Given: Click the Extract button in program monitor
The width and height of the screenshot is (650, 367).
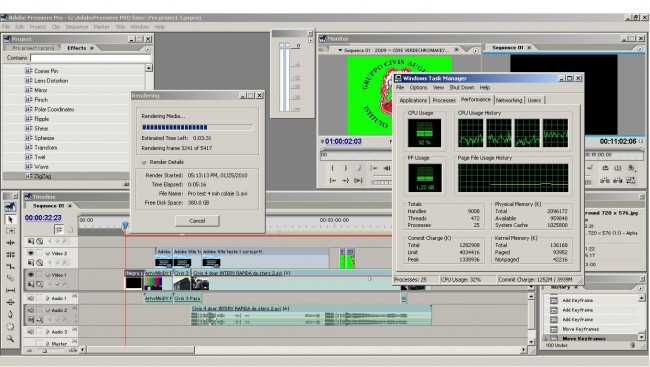Looking at the screenshot, I should pos(618,180).
